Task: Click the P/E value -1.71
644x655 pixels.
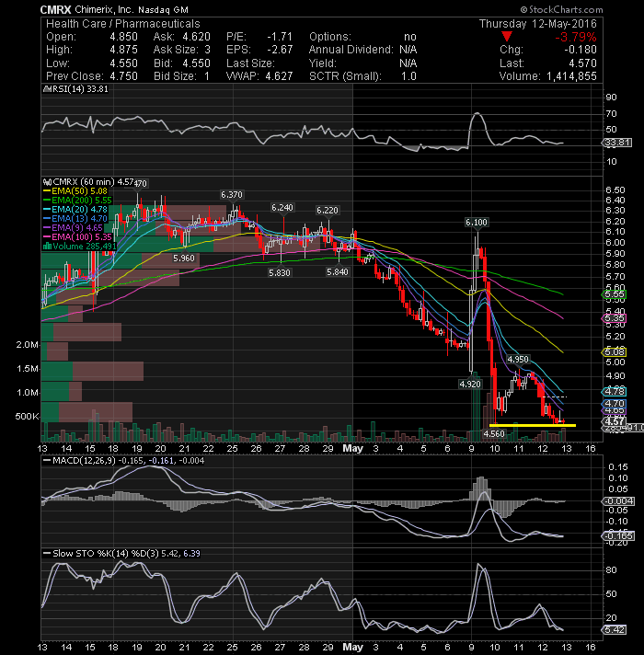Action: coord(281,37)
